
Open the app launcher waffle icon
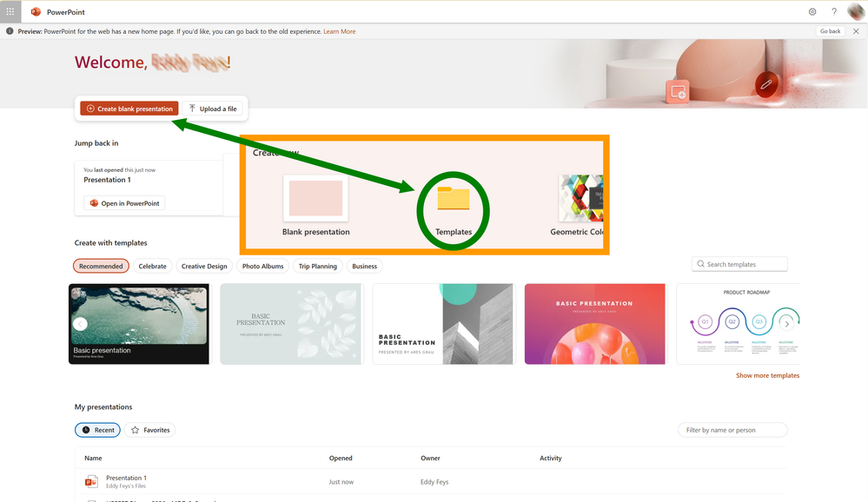tap(10, 11)
